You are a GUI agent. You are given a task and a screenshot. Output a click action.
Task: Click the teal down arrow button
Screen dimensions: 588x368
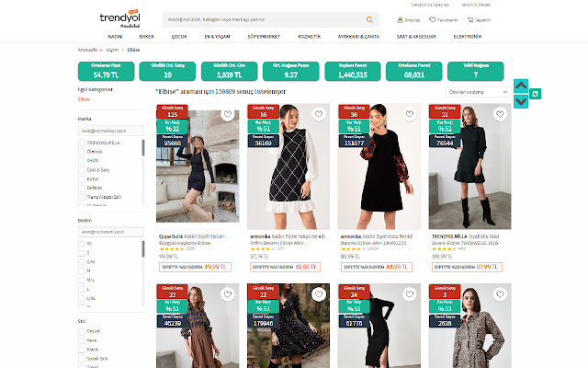(521, 101)
